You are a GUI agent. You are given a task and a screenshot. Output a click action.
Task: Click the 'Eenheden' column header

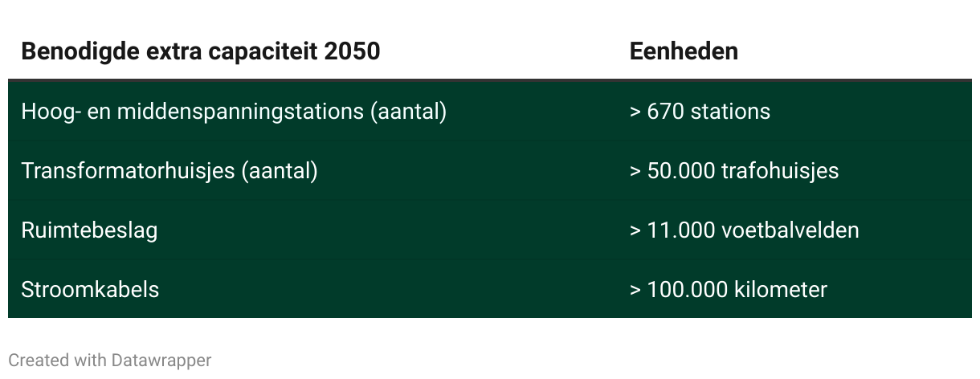pos(684,51)
